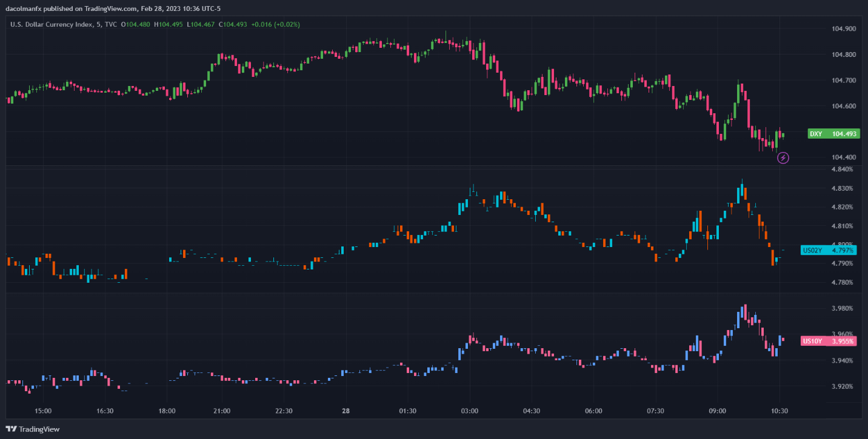Image resolution: width=868 pixels, height=439 pixels.
Task: Click the 3.920% yield axis label
Action: 842,386
